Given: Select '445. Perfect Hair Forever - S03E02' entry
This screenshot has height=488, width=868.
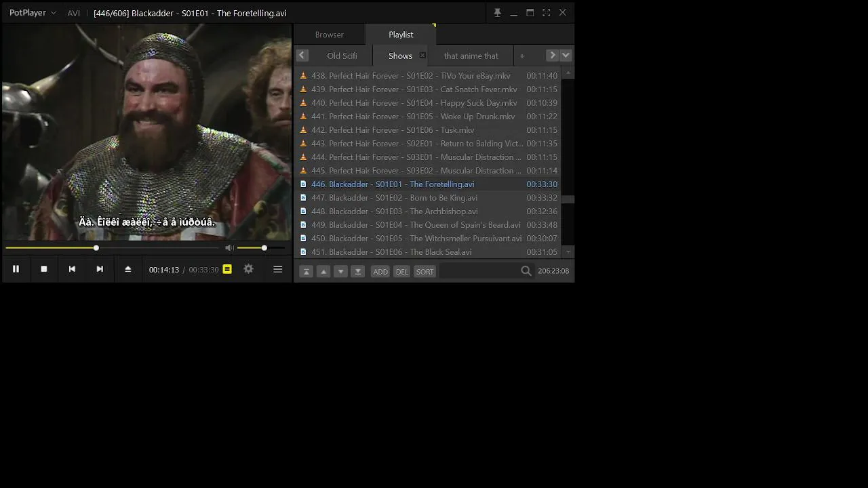Looking at the screenshot, I should pos(428,171).
